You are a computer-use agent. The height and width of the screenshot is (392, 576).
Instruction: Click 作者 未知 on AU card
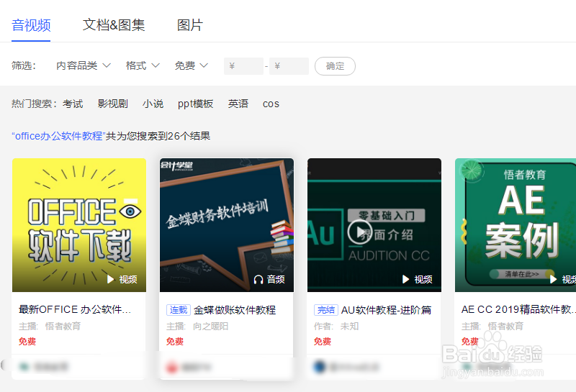tap(336, 326)
